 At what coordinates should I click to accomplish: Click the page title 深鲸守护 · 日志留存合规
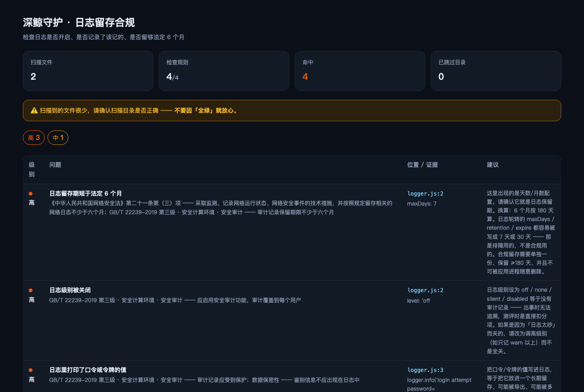pos(79,22)
